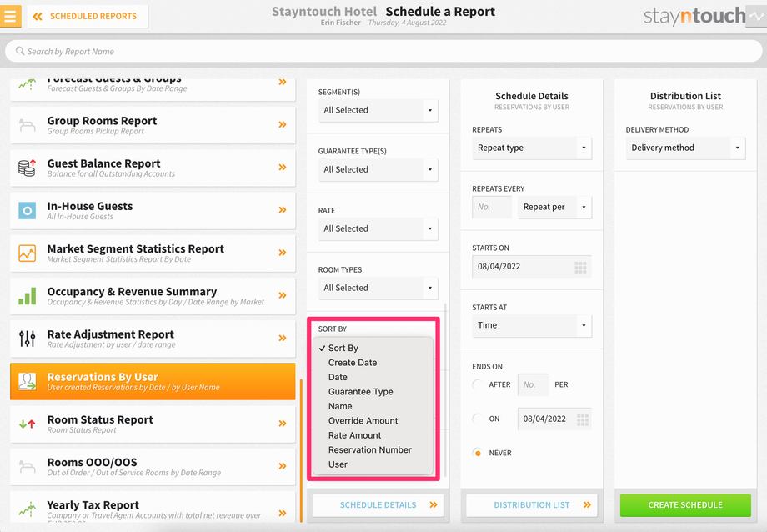Open the Ends On calendar grid icon

coord(582,419)
